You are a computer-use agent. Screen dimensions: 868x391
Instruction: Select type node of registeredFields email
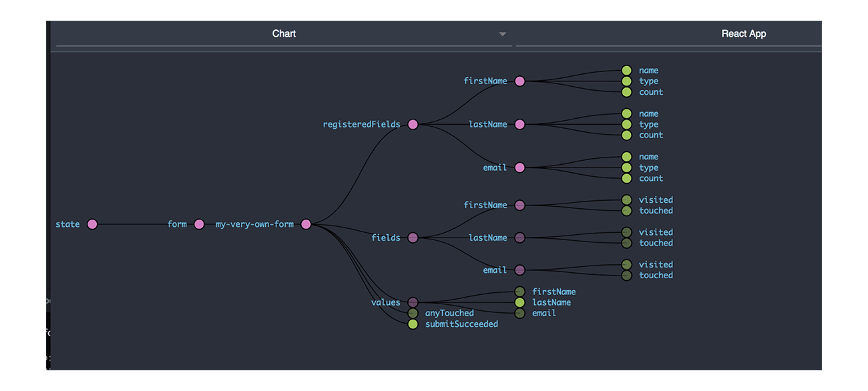(626, 167)
